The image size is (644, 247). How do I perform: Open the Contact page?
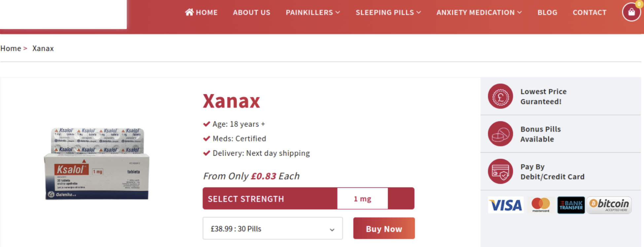click(x=590, y=13)
